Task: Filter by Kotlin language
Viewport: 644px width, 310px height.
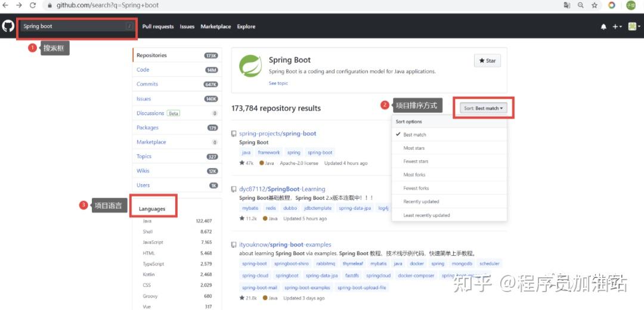Action: click(x=177, y=274)
